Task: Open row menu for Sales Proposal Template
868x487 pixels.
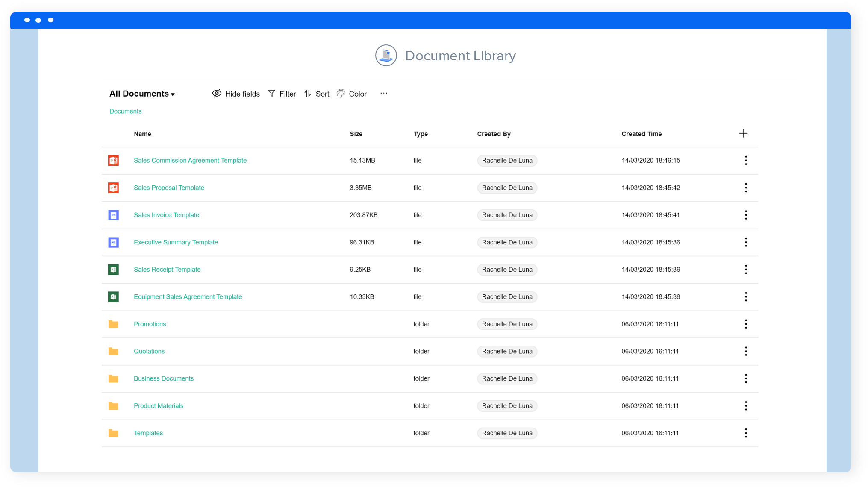Action: pos(746,188)
